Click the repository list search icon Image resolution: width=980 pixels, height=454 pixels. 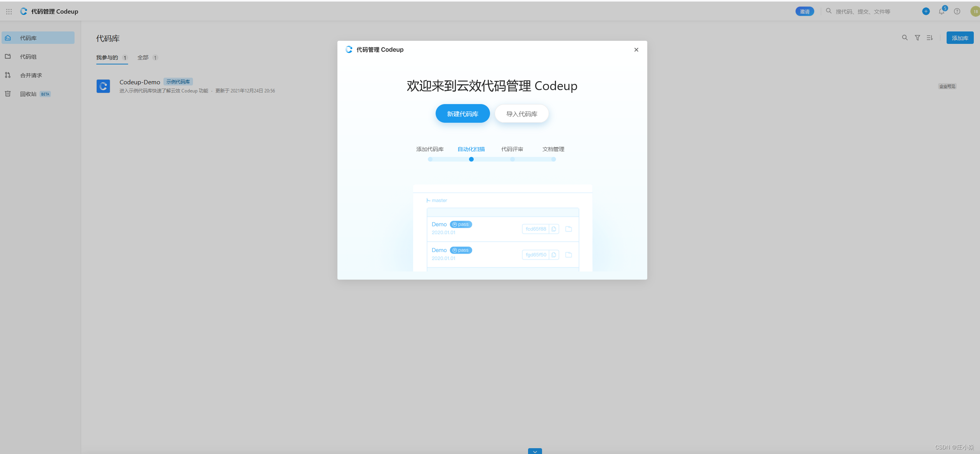905,38
